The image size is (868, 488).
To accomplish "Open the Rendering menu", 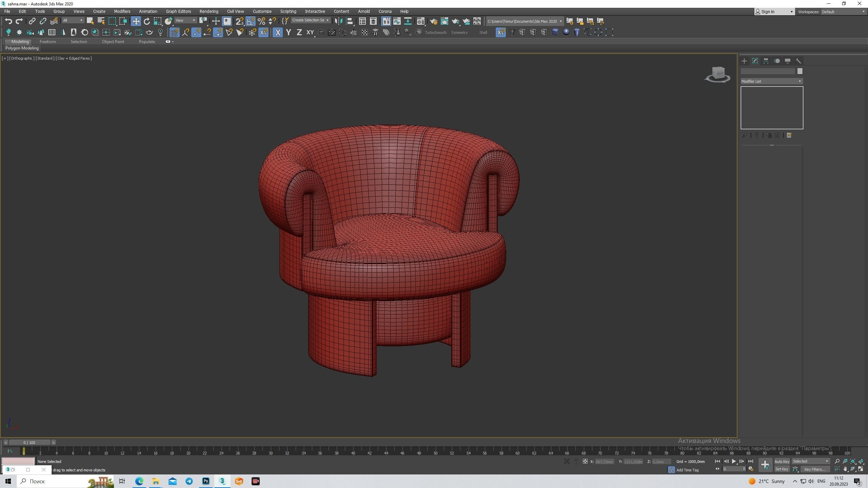I will pos(209,12).
